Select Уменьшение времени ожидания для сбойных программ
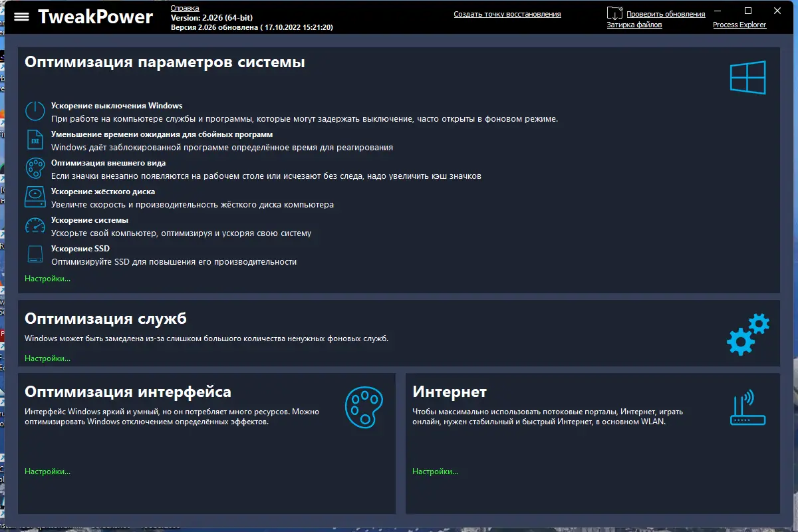Screen dimensions: 798x532 pos(162,134)
